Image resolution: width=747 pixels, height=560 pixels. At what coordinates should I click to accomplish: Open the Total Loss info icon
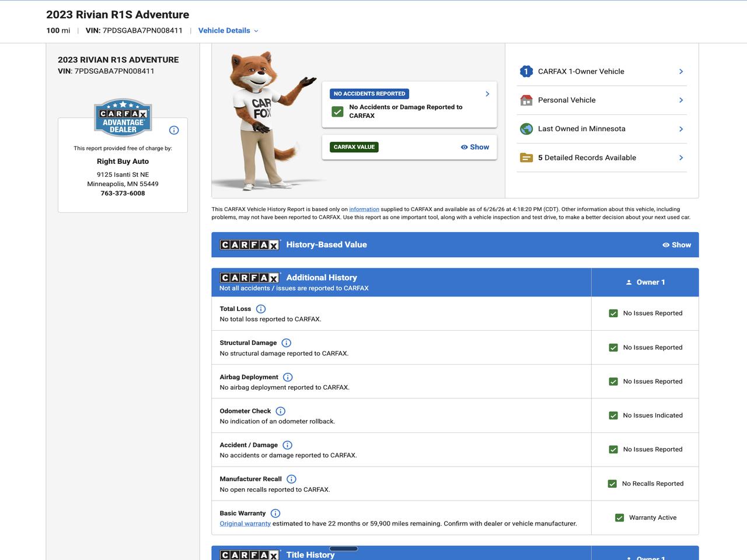click(x=261, y=309)
